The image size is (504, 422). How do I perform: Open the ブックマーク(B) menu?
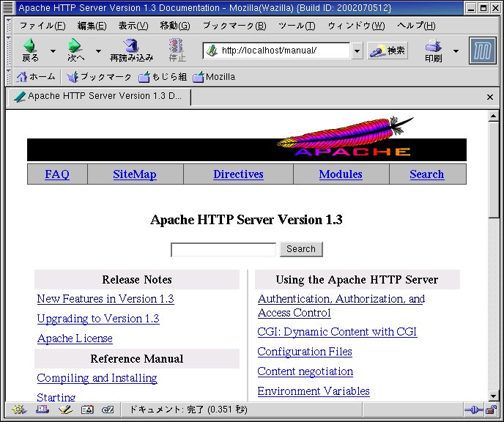[x=234, y=26]
